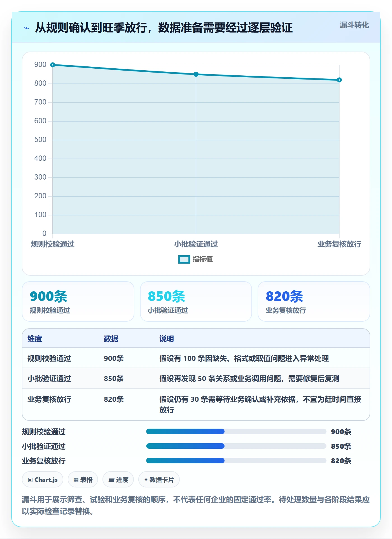392x539 pixels.
Task: Select the 数据卡片 tag chip
Action: click(159, 480)
